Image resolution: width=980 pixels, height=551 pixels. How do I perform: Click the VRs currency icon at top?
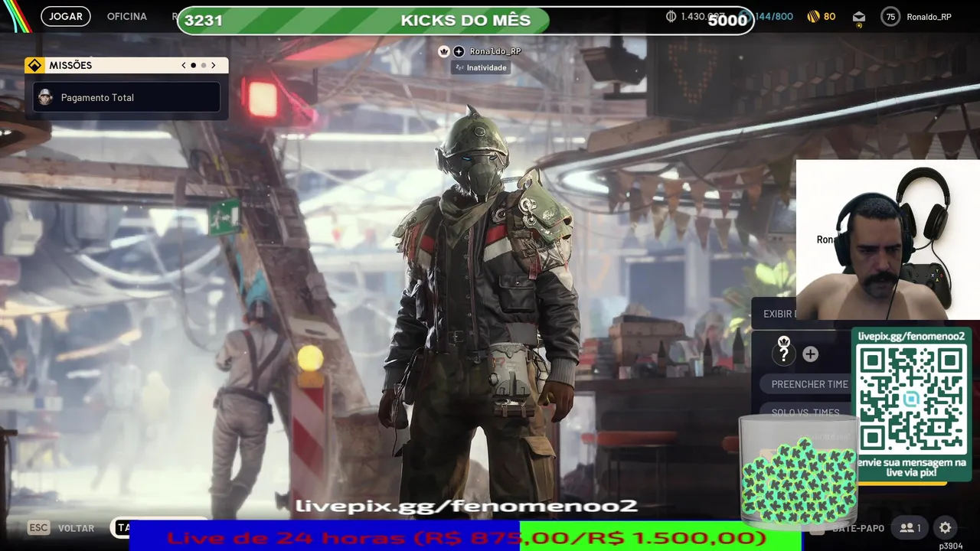(671, 16)
